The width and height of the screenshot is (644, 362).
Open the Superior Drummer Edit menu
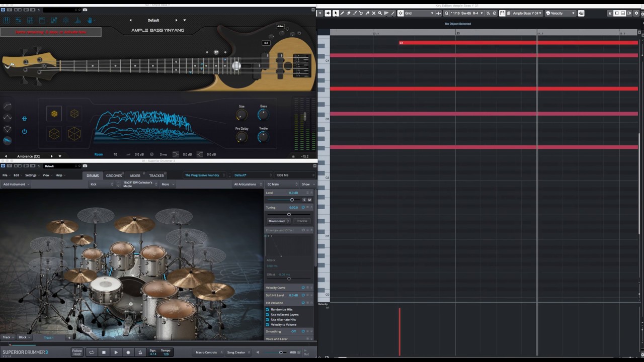[18, 175]
